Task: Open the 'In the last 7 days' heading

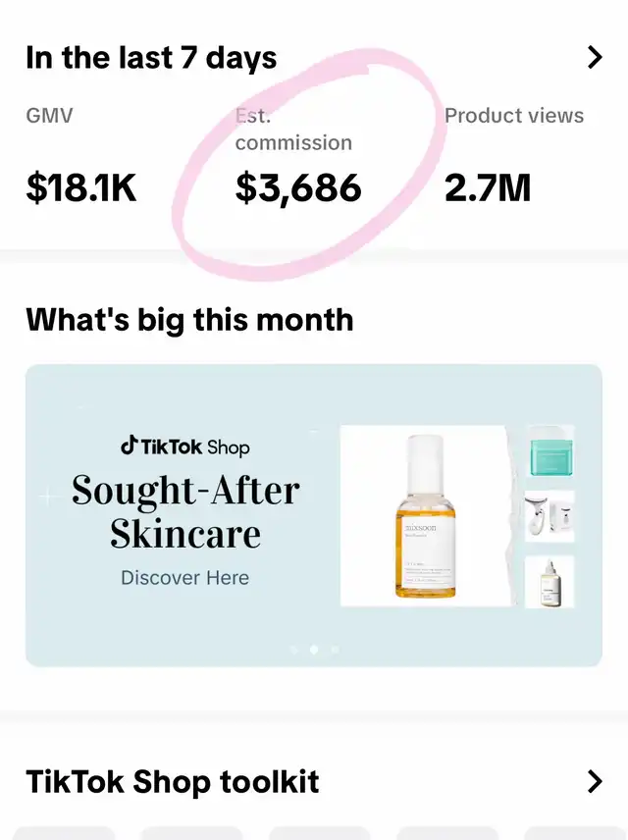Action: (x=151, y=58)
